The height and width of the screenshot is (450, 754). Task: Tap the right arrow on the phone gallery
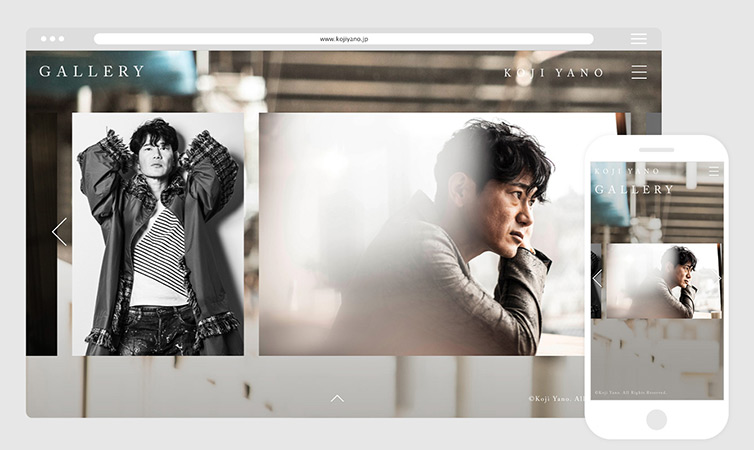719,278
